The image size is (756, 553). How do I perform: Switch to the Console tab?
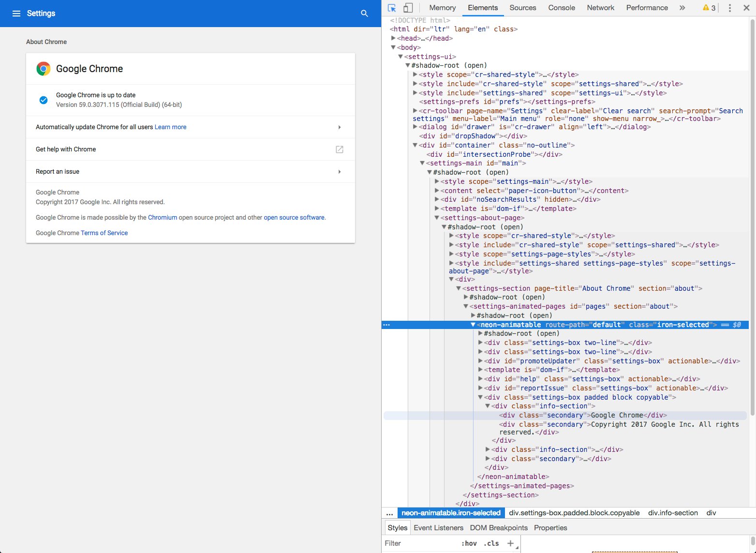[561, 8]
